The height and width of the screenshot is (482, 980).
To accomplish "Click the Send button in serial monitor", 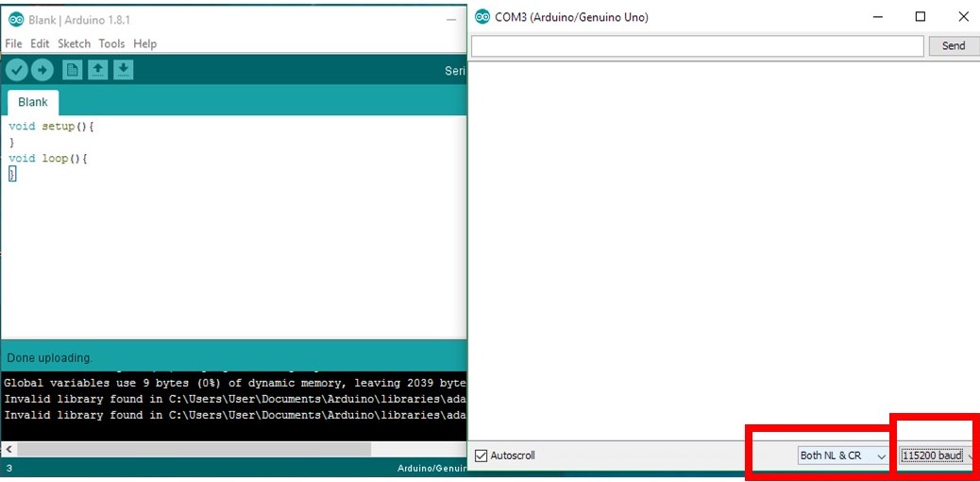I will (954, 45).
